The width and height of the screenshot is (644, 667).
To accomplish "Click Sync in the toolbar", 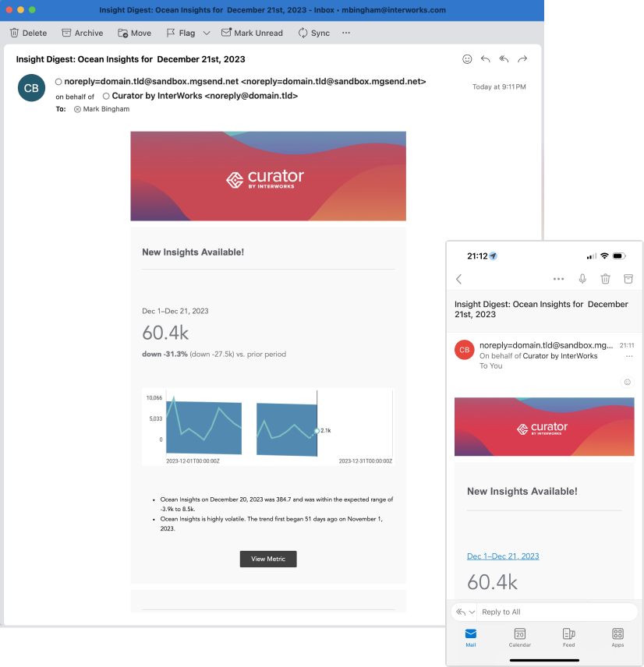I will (314, 33).
